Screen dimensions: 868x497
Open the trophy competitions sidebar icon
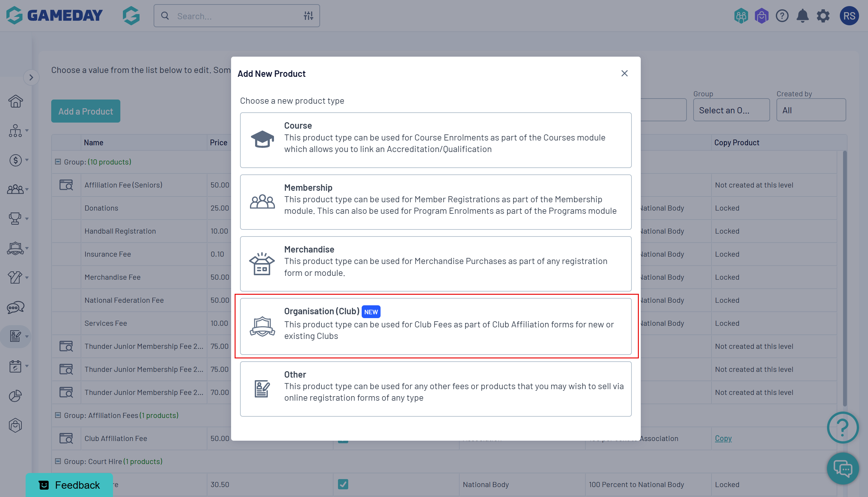tap(15, 219)
